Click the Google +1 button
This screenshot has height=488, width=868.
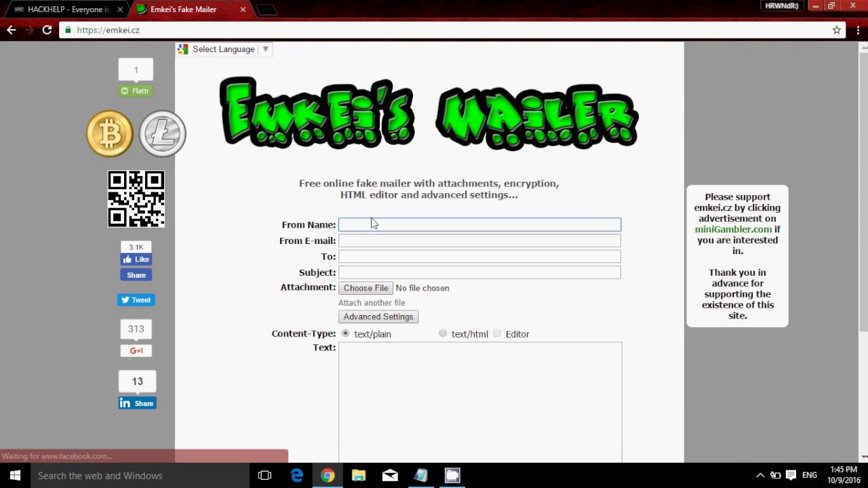click(136, 350)
